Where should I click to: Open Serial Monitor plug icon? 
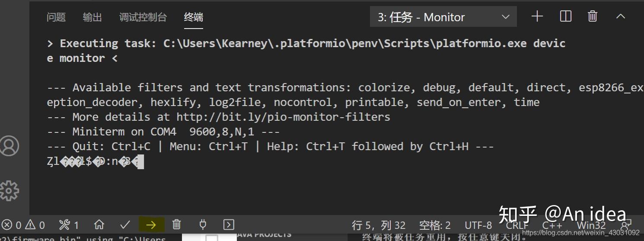202,225
